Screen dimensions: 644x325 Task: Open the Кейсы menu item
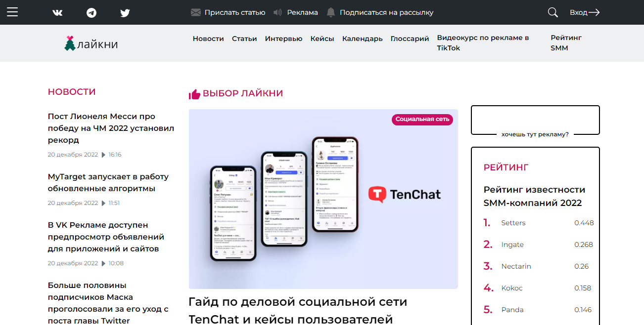click(322, 39)
